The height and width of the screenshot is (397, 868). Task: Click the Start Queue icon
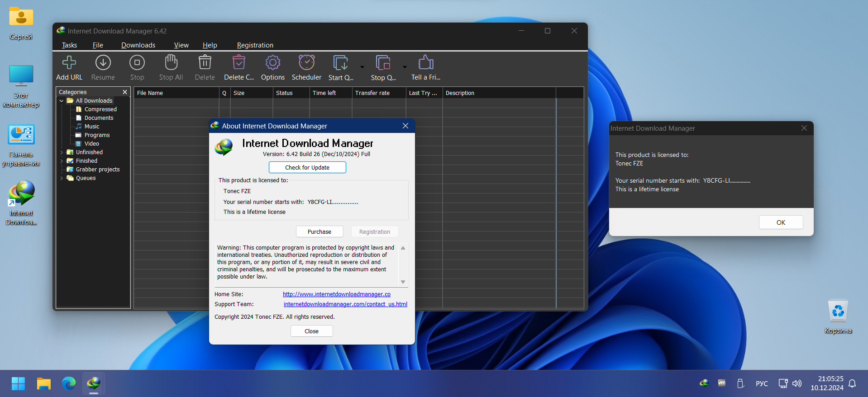click(341, 63)
